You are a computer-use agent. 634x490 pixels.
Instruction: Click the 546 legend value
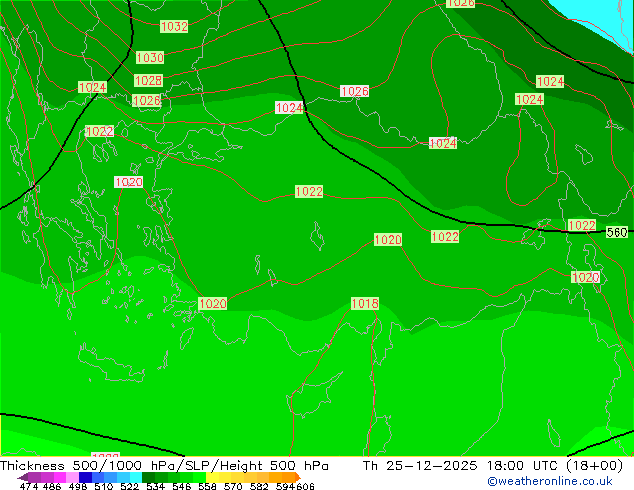pos(182,486)
